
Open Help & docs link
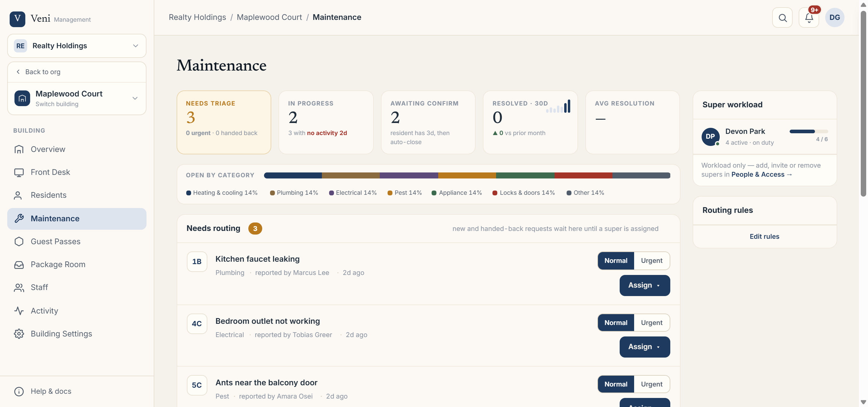[x=51, y=391]
